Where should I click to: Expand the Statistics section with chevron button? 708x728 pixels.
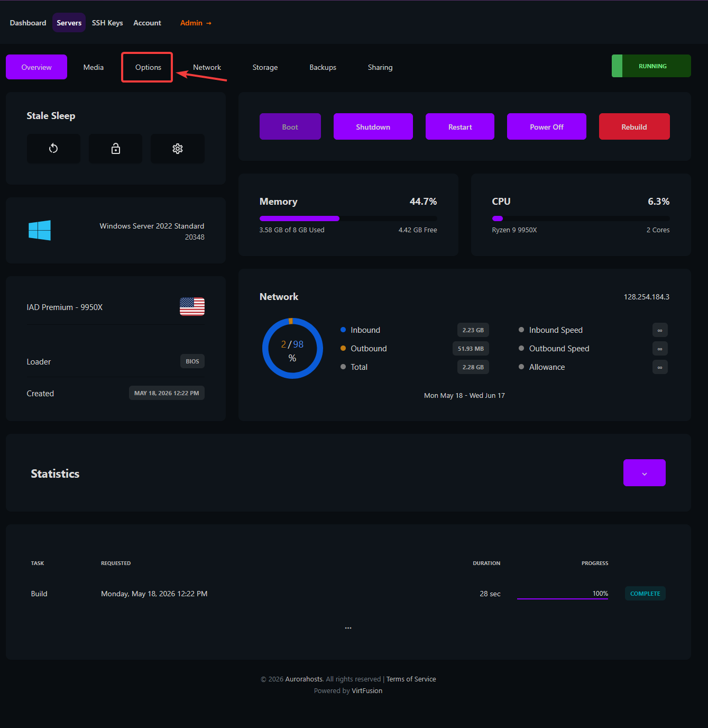pos(645,473)
